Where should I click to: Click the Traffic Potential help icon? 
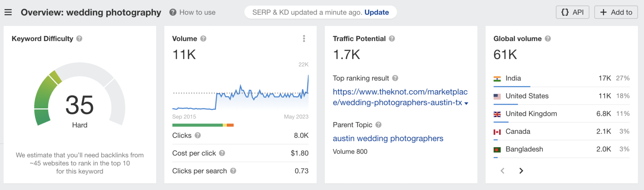(x=392, y=38)
